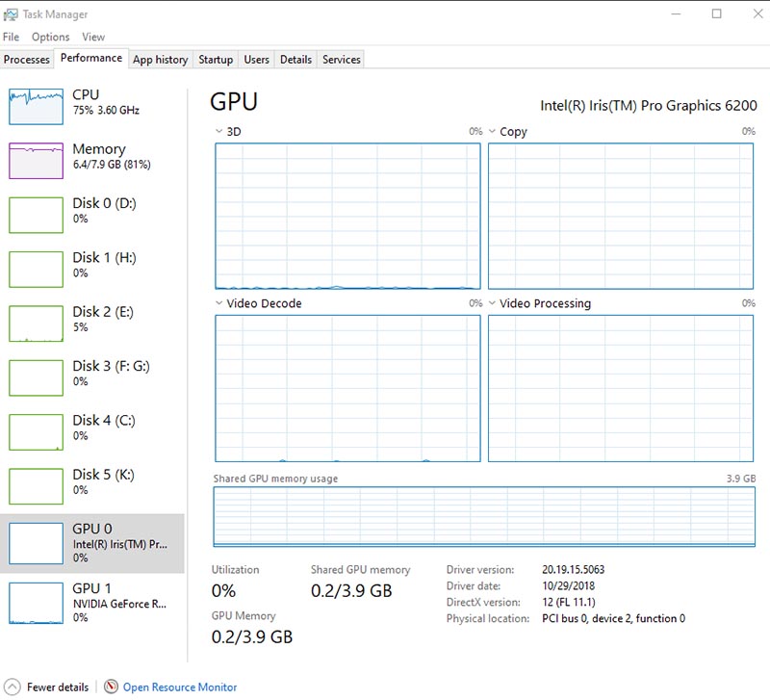This screenshot has height=700, width=770.
Task: Open the Options menu
Action: click(50, 37)
